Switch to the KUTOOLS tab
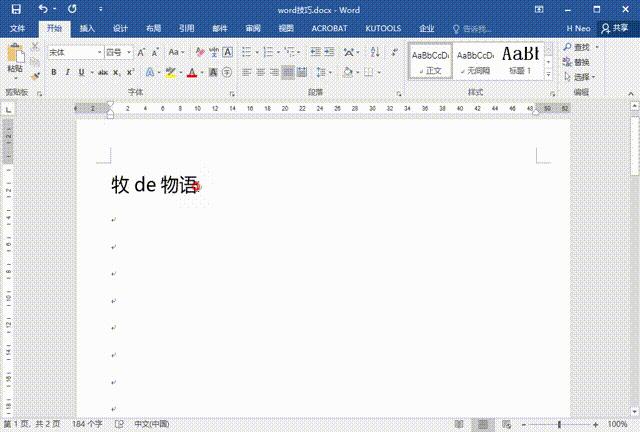640x432 pixels. coord(383,28)
